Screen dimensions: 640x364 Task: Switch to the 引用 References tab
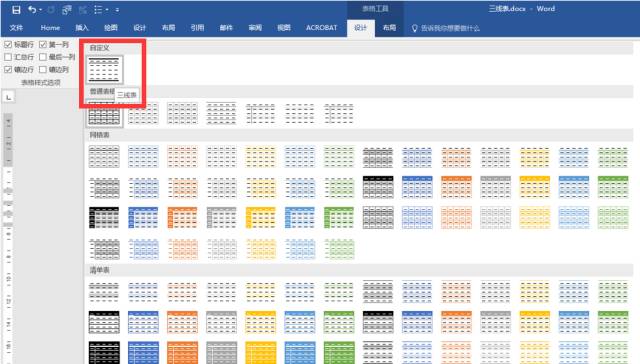[197, 28]
